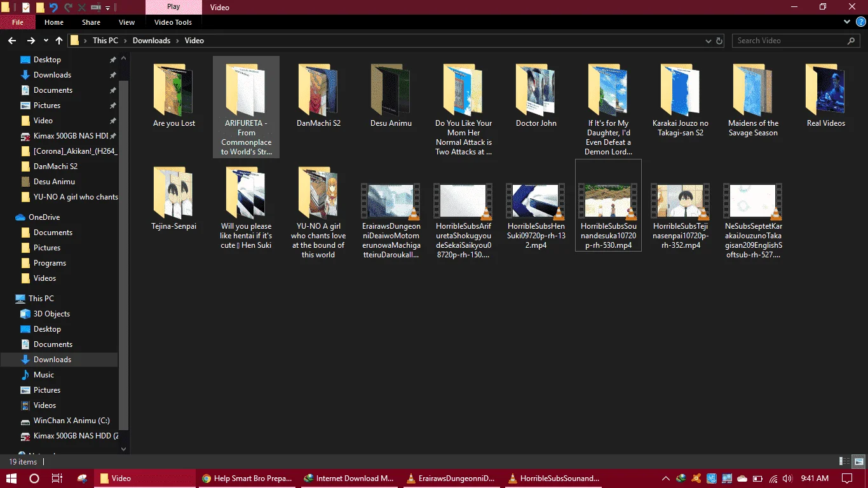Click Downloads in the address breadcrumb
The image size is (868, 488).
tap(152, 41)
